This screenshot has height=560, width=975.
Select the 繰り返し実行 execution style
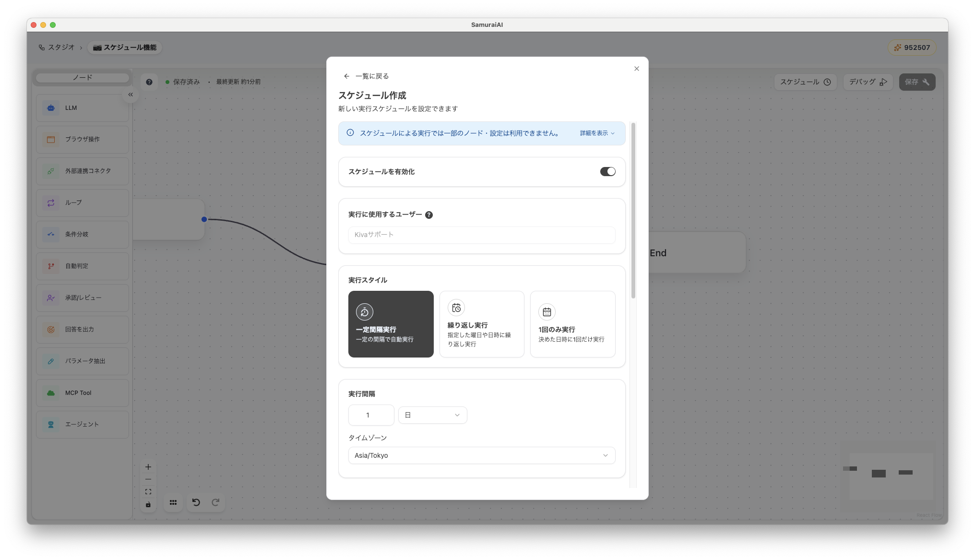[x=481, y=324]
